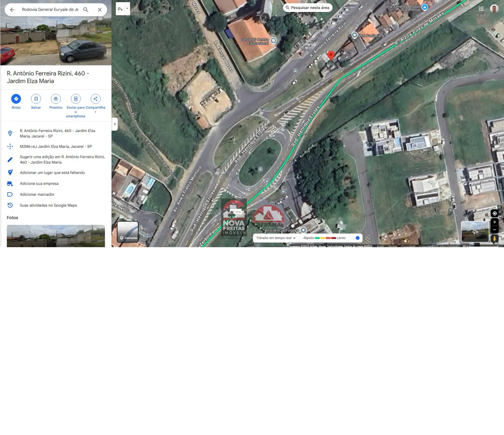This screenshot has height=435, width=504.
Task: Open the Camadas layers thumbnail
Action: pos(128,231)
